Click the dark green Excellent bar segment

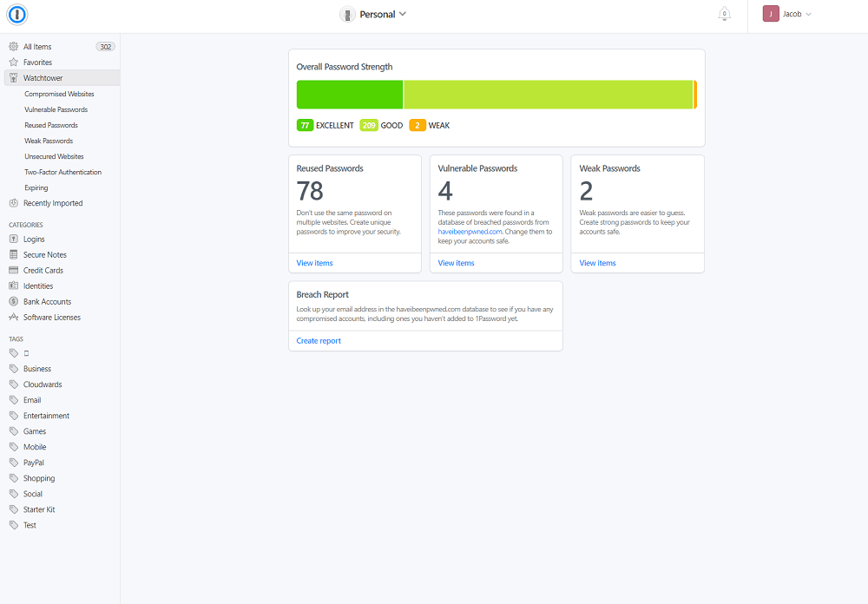[x=350, y=94]
